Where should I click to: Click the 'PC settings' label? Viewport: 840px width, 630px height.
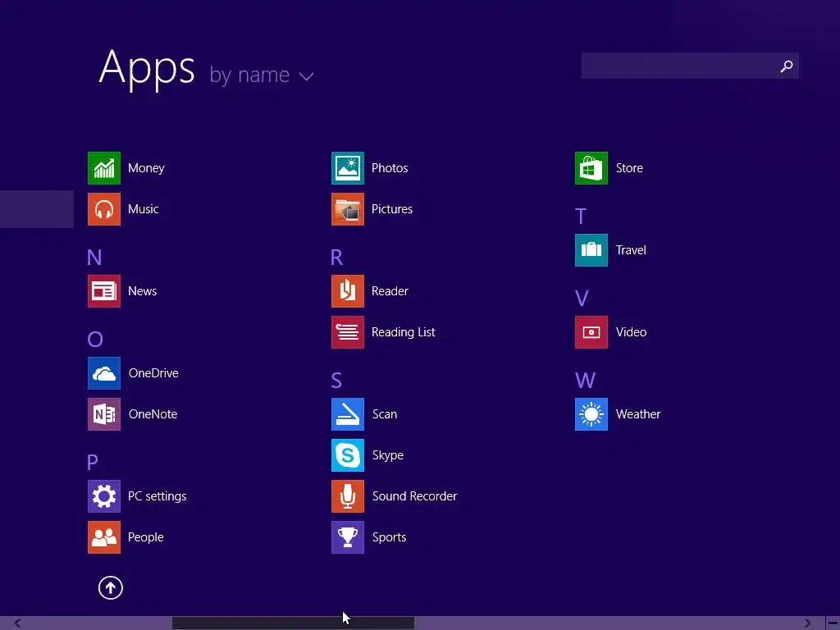(x=157, y=496)
